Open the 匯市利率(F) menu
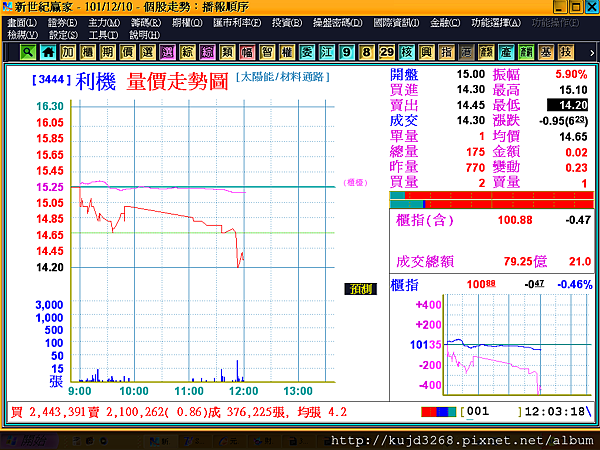This screenshot has height=450, width=600. [x=237, y=23]
